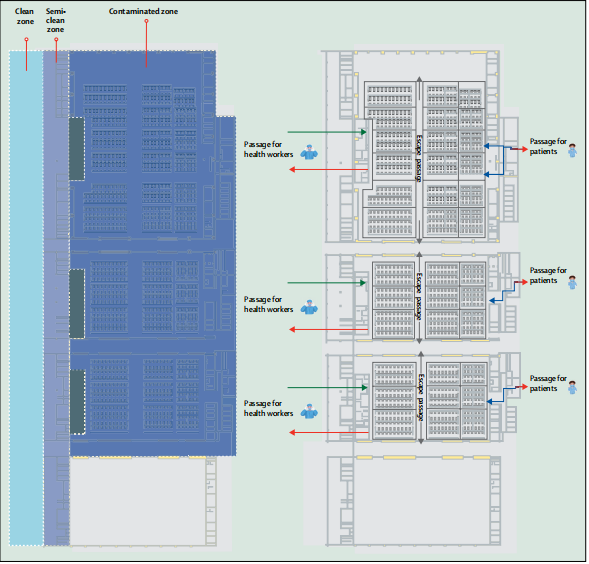Image resolution: width=589 pixels, height=564 pixels.
Task: Click the light blue clean zone strip
Action: click(26, 298)
